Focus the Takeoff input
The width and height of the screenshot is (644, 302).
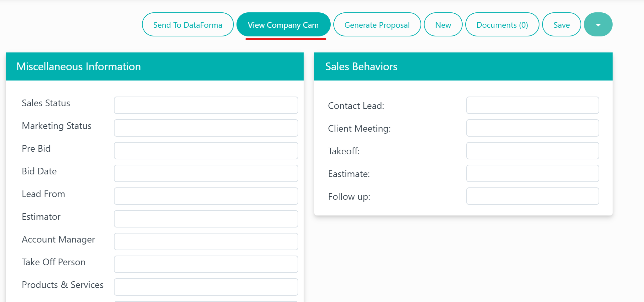click(x=533, y=151)
